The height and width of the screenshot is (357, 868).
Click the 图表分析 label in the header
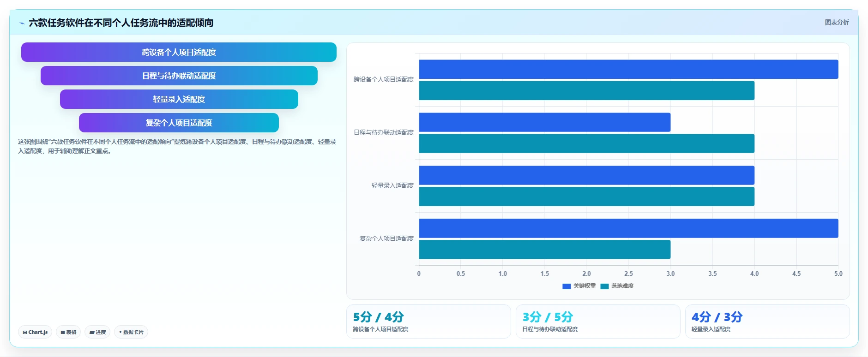click(x=837, y=22)
